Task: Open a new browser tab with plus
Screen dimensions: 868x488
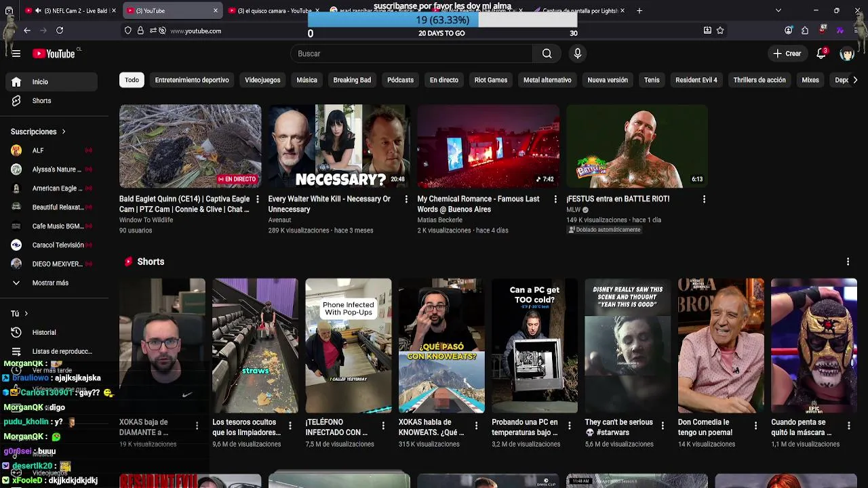Action: (x=639, y=10)
